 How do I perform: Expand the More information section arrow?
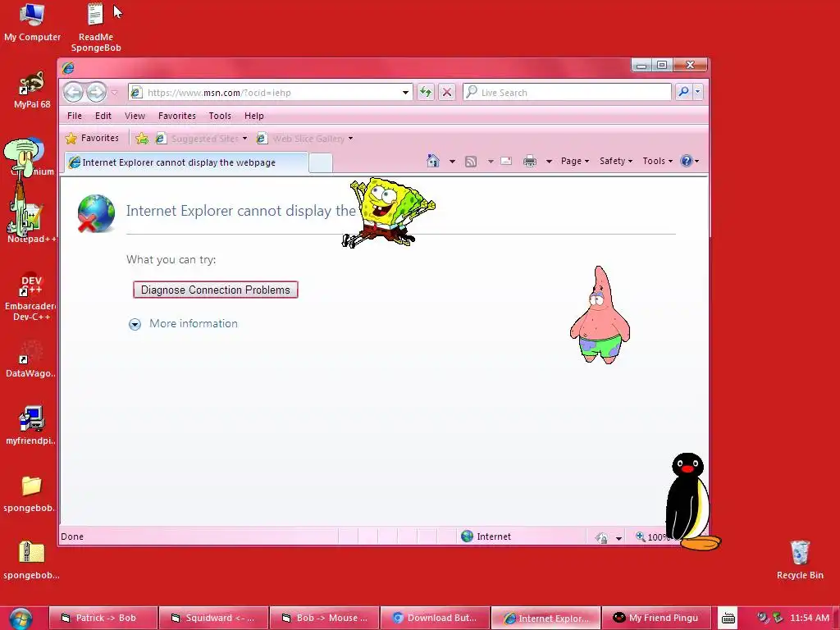[135, 324]
